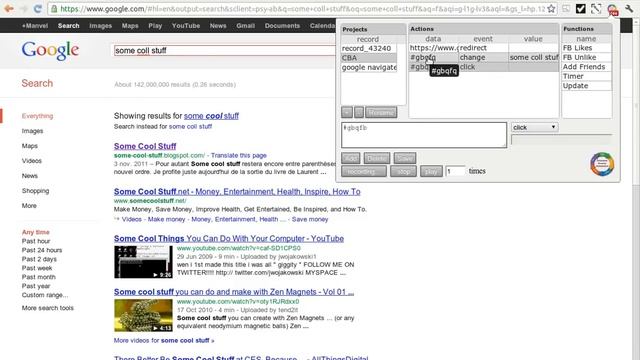
Task: Bookmark this page with the star icon
Action: click(551, 9)
